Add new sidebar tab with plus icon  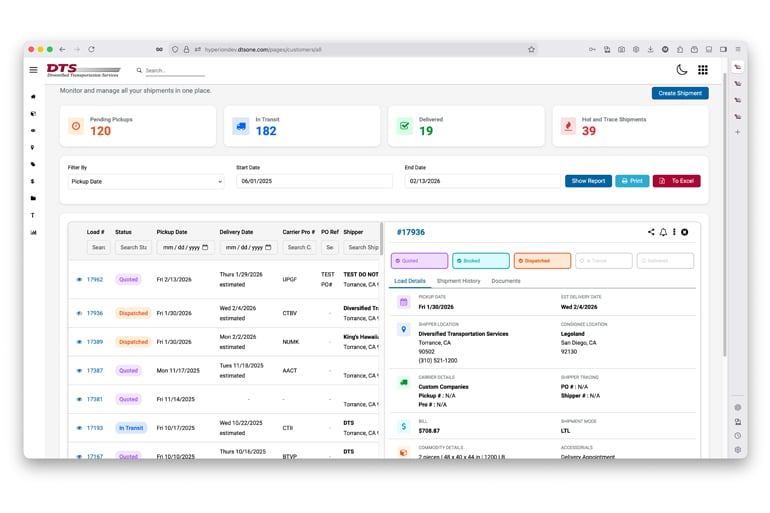pyautogui.click(x=737, y=132)
